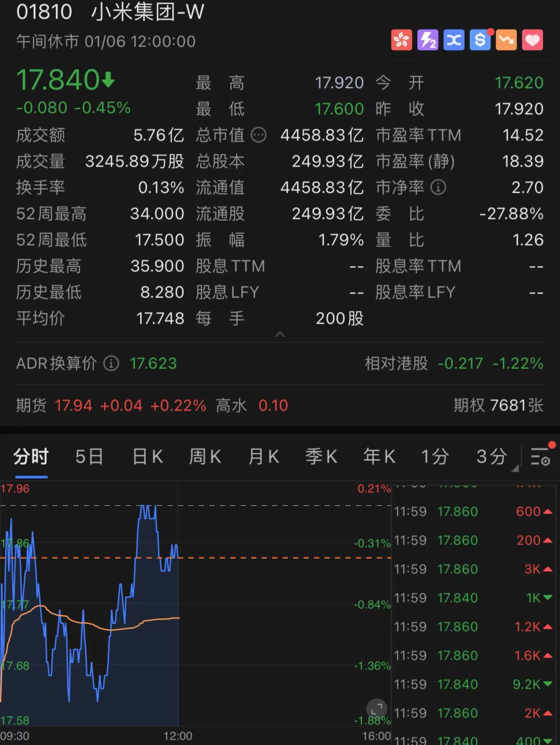The width and height of the screenshot is (560, 745).
Task: Open the 3分 interval dropdown triangle
Action: tap(515, 468)
